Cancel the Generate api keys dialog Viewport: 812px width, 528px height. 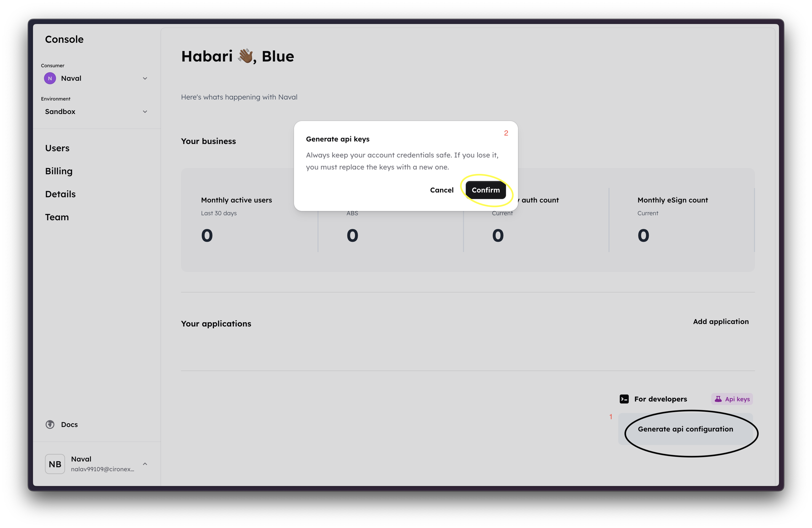tap(441, 189)
